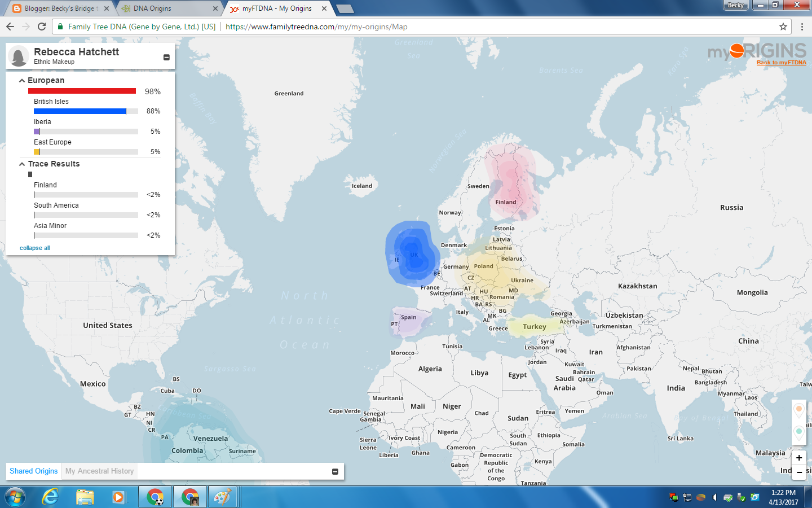Switch to the Shared Origins tab
This screenshot has height=508, width=812.
click(x=34, y=471)
